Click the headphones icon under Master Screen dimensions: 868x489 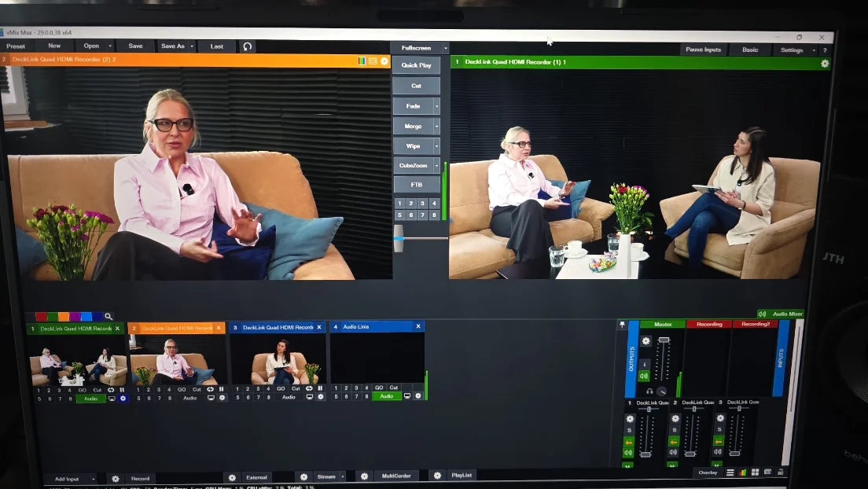[x=649, y=392]
